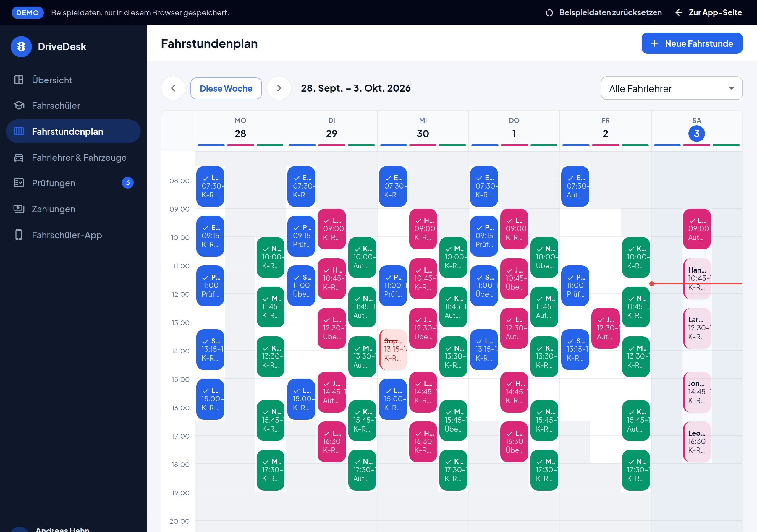The height and width of the screenshot is (532, 757).
Task: Click the Prüfungen checklist icon
Action: point(19,183)
